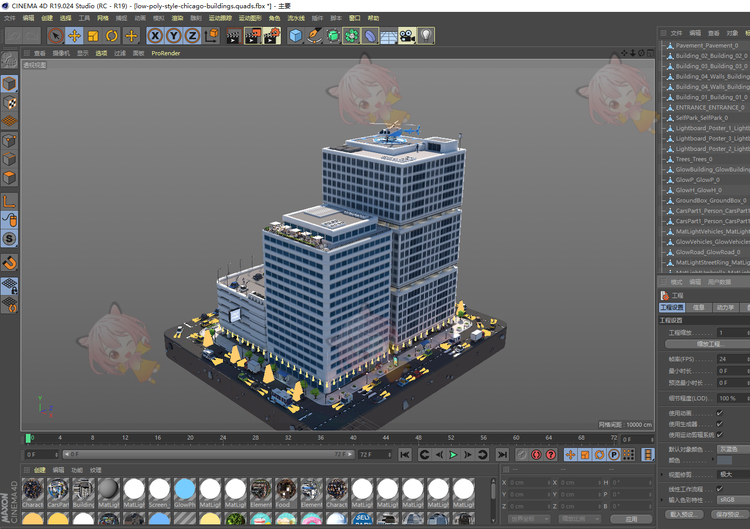Add a Light bulb object
The height and width of the screenshot is (529, 750).
(x=426, y=36)
